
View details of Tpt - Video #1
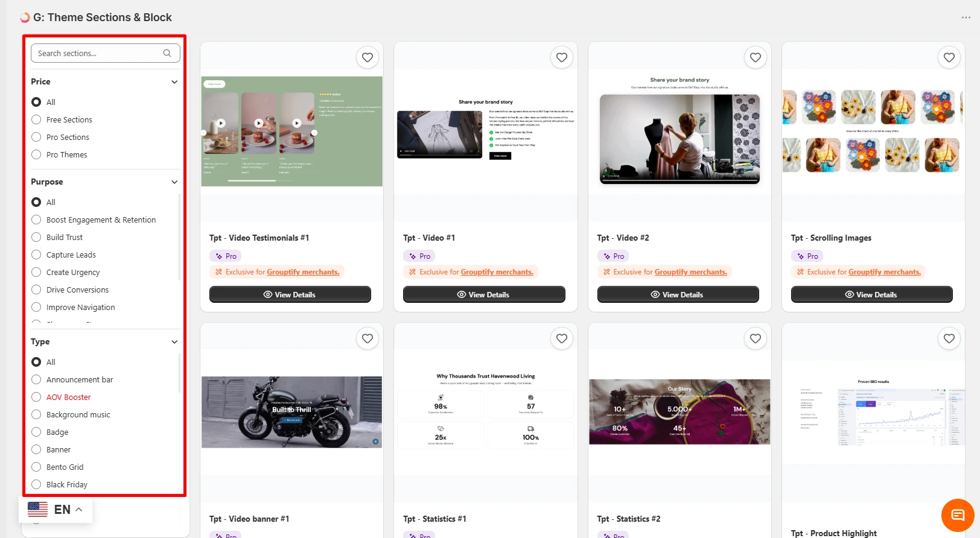(484, 294)
